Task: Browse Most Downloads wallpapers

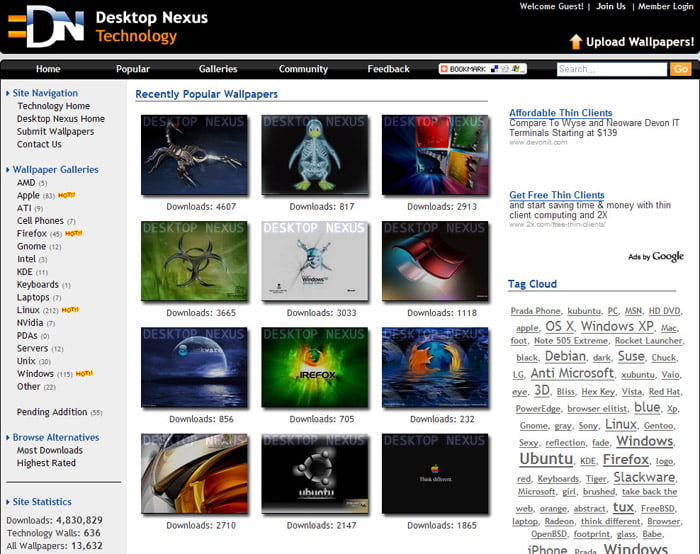Action: tap(50, 450)
